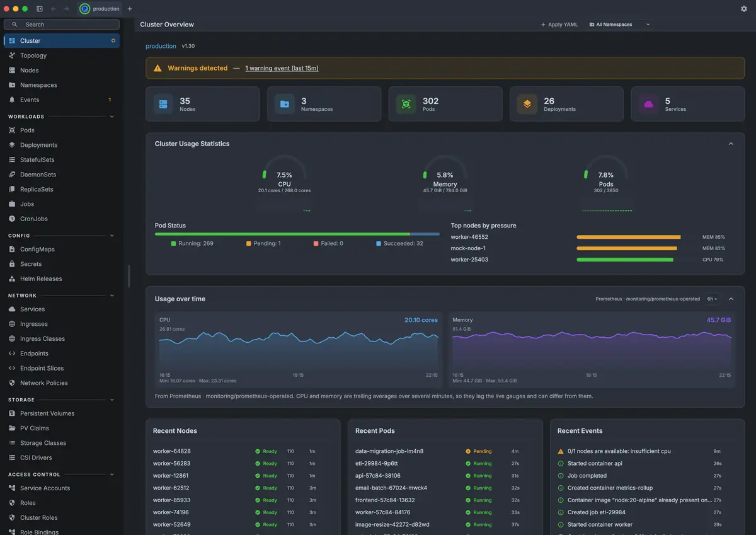The width and height of the screenshot is (756, 535).
Task: Focus the sidebar Search field
Action: [x=62, y=25]
